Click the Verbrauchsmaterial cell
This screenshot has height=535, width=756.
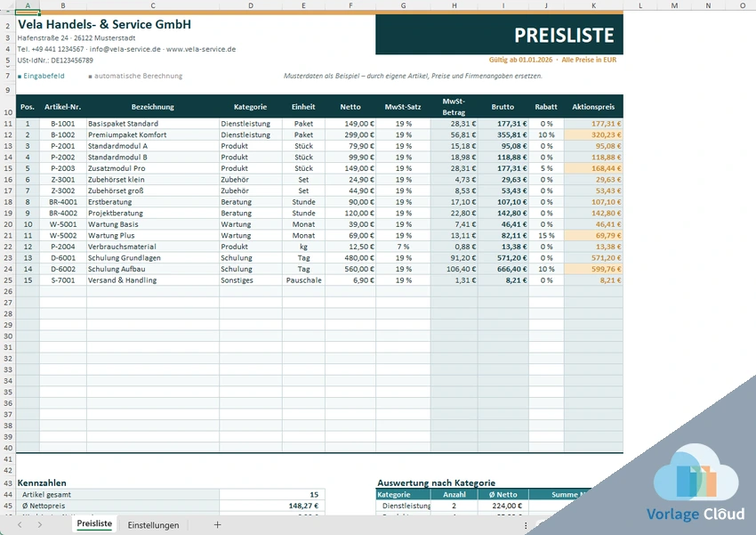tap(153, 247)
